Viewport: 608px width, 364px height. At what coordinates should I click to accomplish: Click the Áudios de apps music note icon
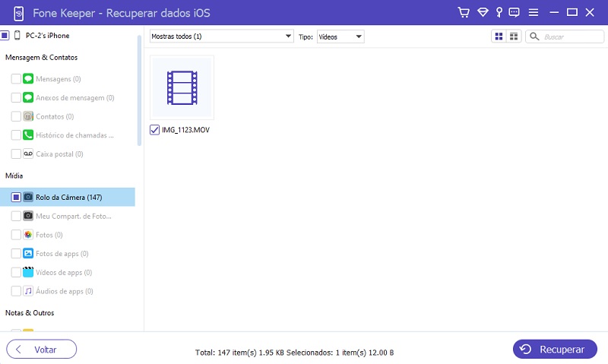click(x=28, y=291)
